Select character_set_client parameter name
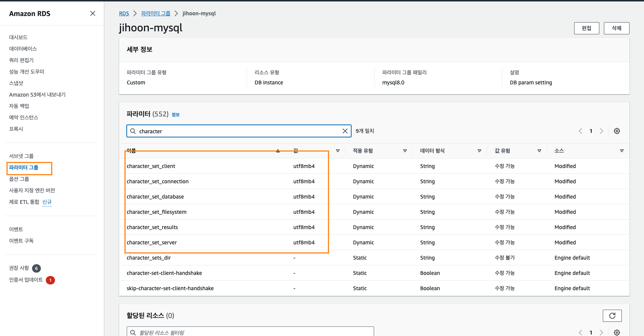 click(x=151, y=166)
